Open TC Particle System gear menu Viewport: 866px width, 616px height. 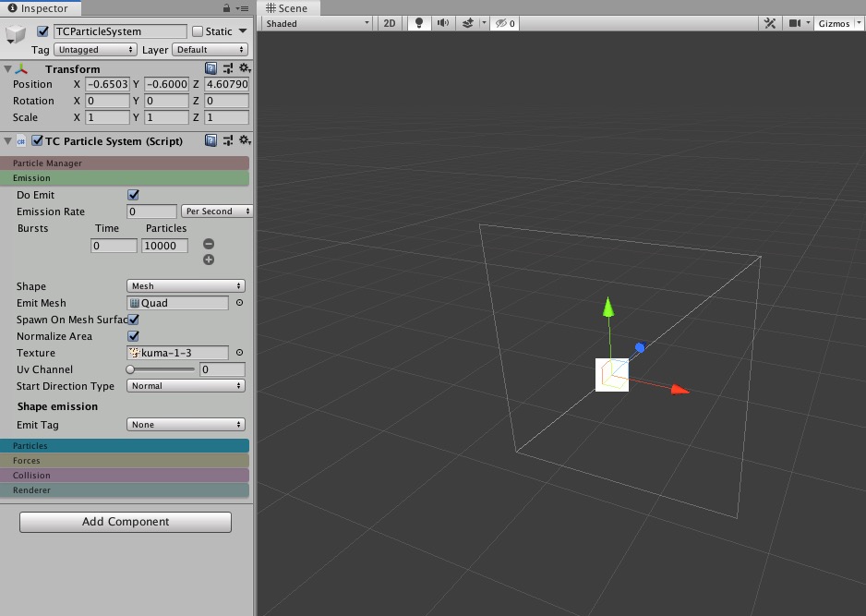(245, 140)
